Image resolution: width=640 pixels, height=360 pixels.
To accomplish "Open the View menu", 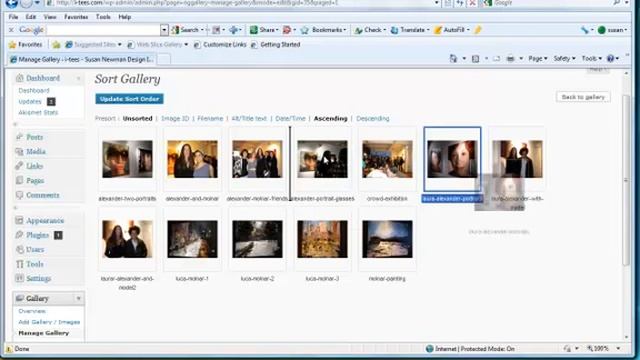I will pyautogui.click(x=50, y=17).
